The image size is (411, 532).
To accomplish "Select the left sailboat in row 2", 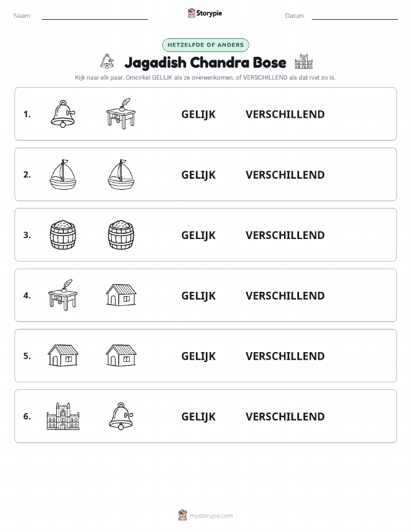I will [x=63, y=175].
